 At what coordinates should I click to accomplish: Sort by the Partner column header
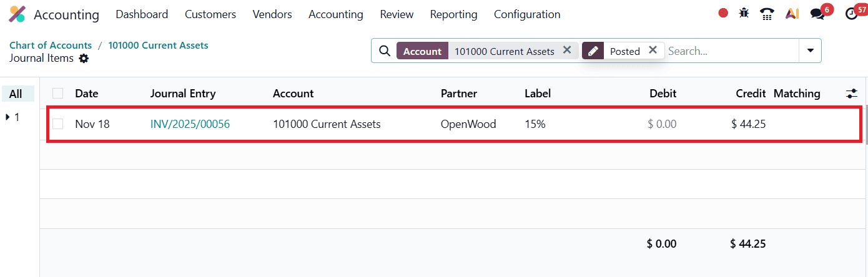pos(459,94)
